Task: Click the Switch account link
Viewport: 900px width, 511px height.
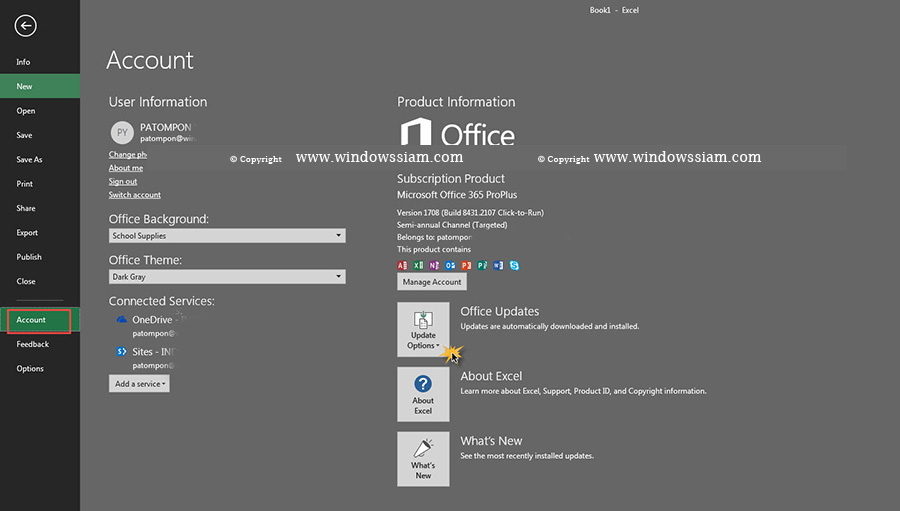Action: pyautogui.click(x=135, y=195)
